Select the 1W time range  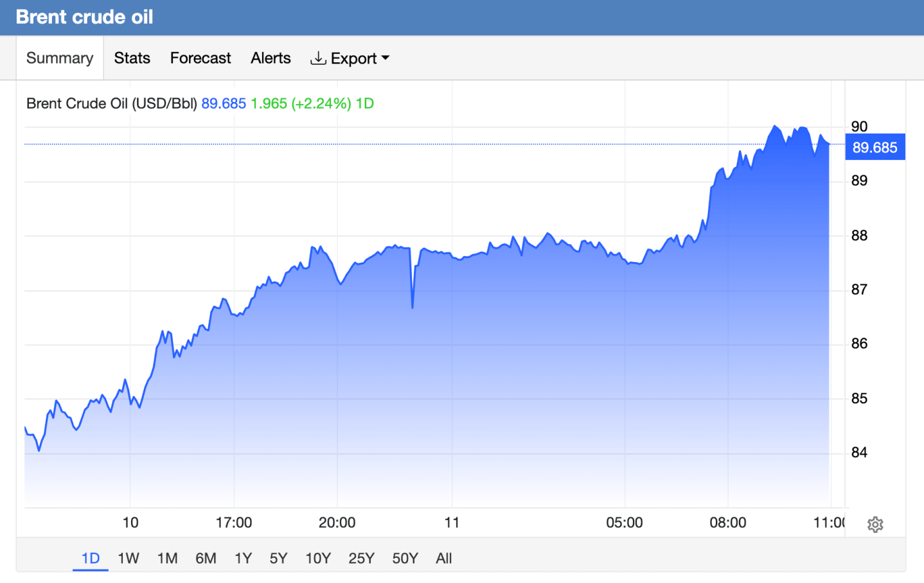tap(129, 558)
